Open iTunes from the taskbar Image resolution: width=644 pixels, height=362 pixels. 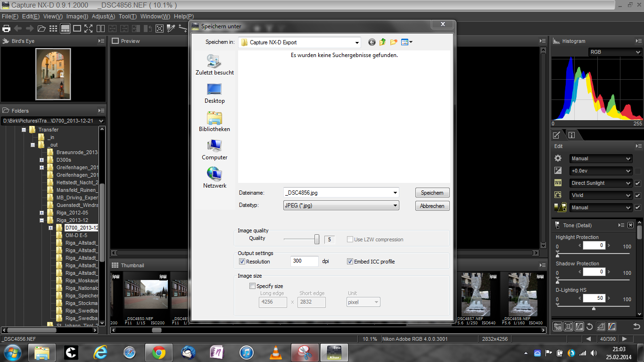pos(247,352)
